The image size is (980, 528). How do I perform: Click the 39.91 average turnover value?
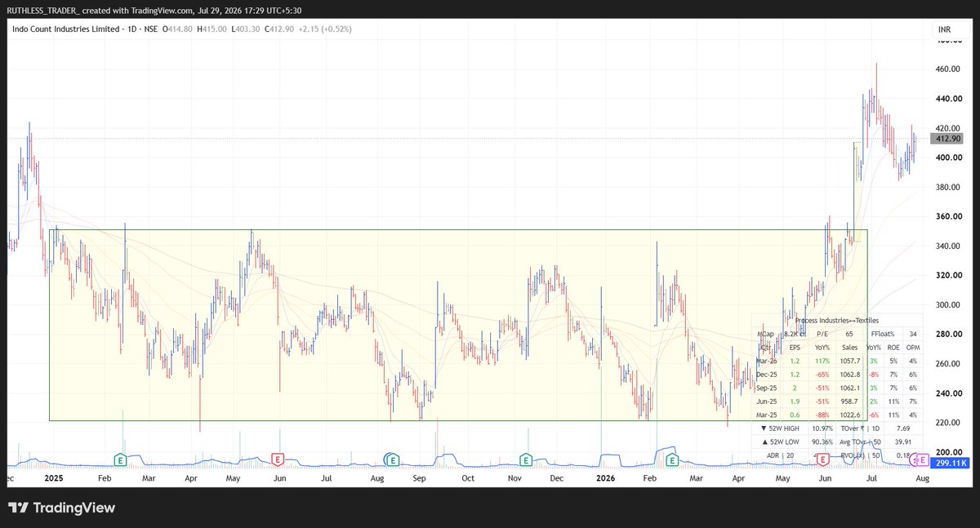905,442
